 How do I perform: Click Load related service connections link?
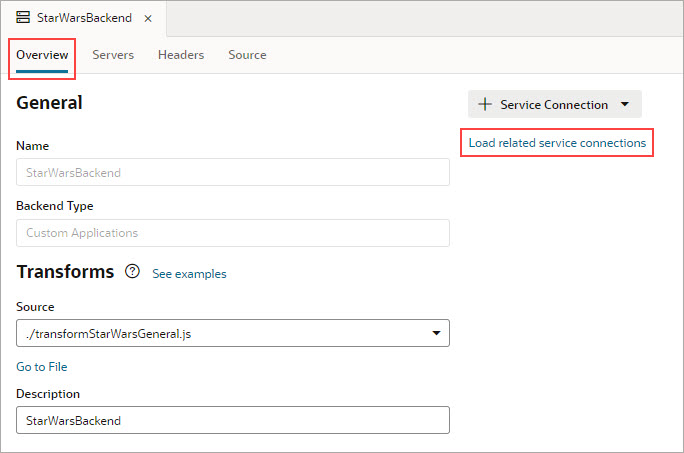(x=557, y=143)
